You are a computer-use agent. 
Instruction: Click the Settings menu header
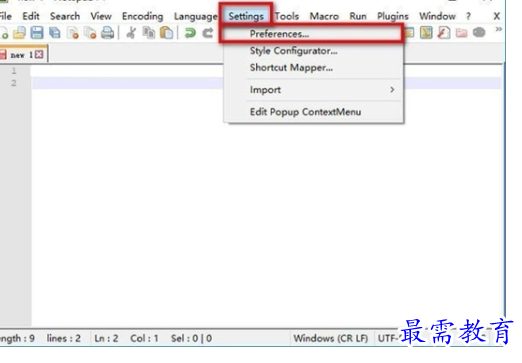pos(246,16)
